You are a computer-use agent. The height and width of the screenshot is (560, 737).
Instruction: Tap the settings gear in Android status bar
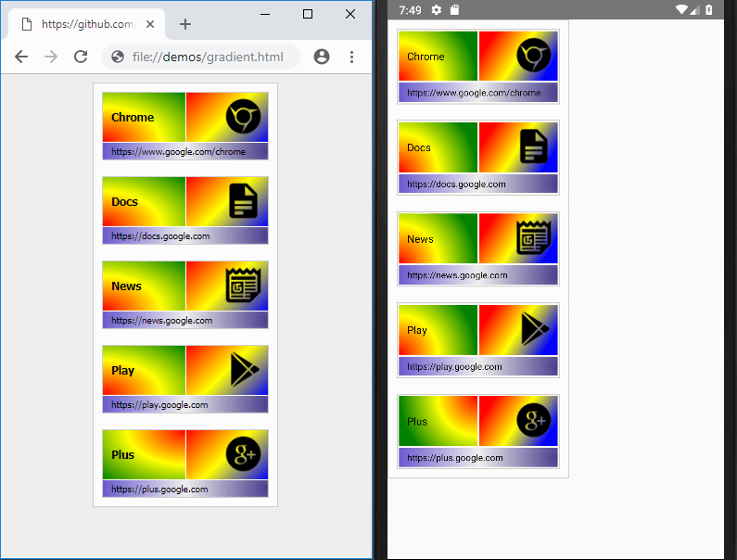coord(437,10)
